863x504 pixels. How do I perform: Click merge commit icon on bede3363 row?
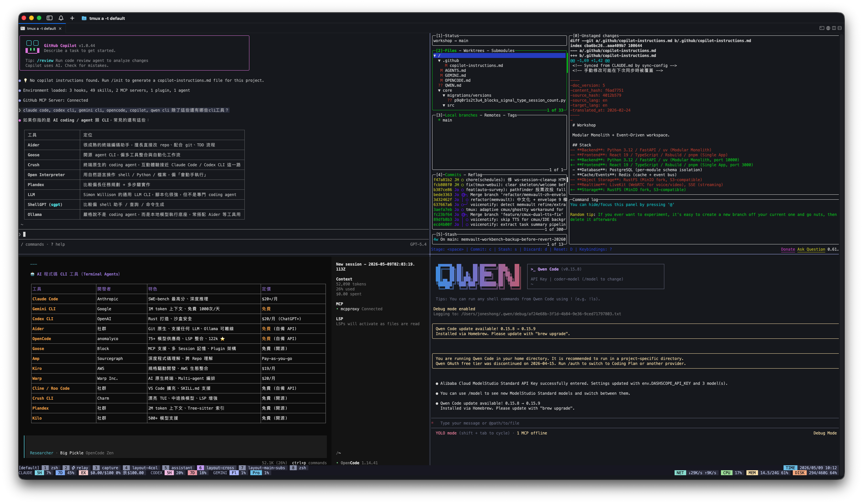[464, 195]
